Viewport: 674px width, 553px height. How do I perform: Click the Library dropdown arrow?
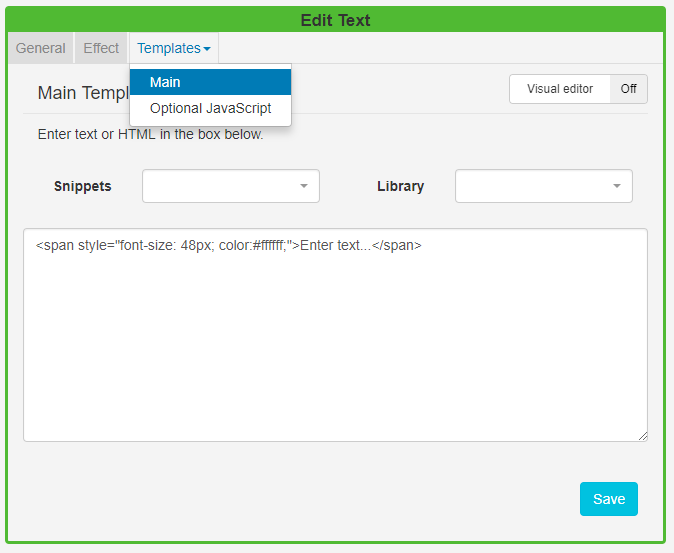coord(617,186)
